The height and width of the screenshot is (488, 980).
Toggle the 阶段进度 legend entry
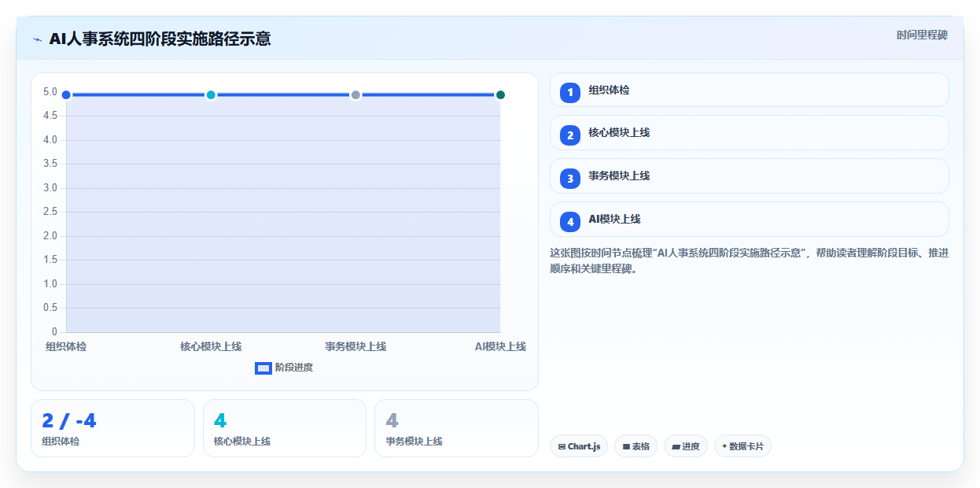[284, 368]
